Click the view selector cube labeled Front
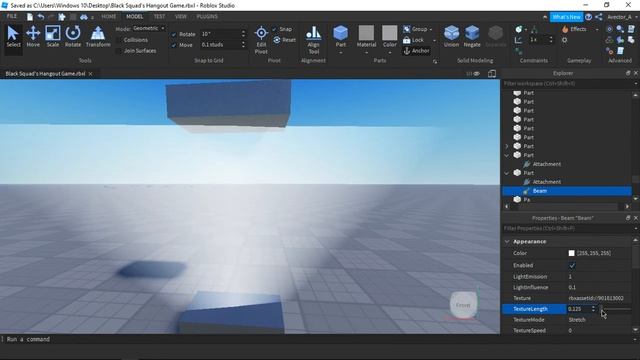The height and width of the screenshot is (360, 640). [463, 305]
